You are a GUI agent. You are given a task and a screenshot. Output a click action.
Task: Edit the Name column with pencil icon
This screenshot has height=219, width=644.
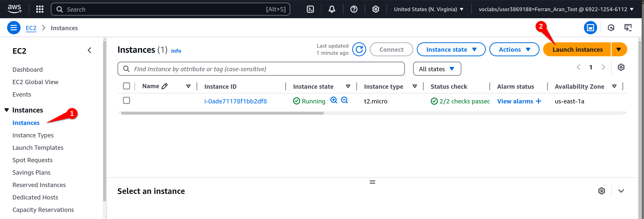click(165, 86)
